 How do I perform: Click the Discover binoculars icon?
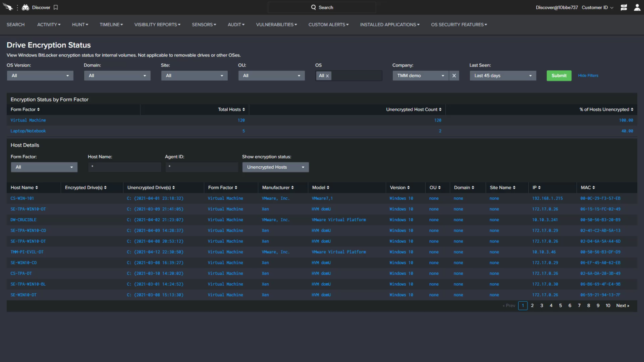(25, 7)
